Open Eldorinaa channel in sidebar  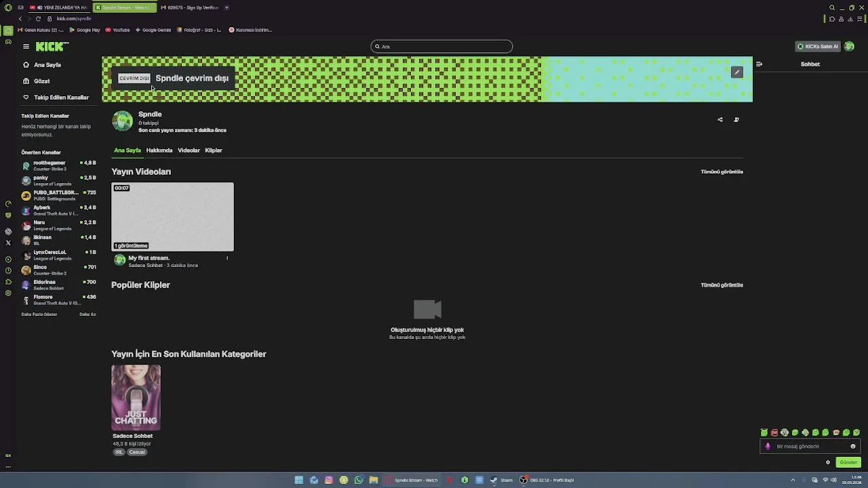[58, 285]
